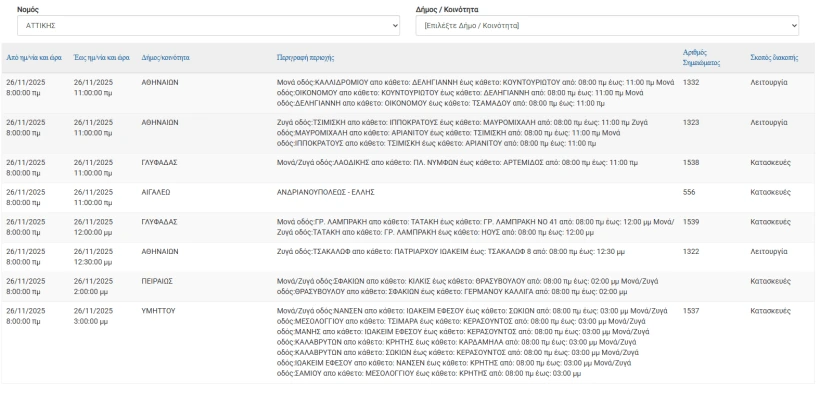Click ΤΣΑΚΑΛΩΦ description in row 1322
Image resolution: width=820 pixels, height=394 pixels.
point(451,252)
